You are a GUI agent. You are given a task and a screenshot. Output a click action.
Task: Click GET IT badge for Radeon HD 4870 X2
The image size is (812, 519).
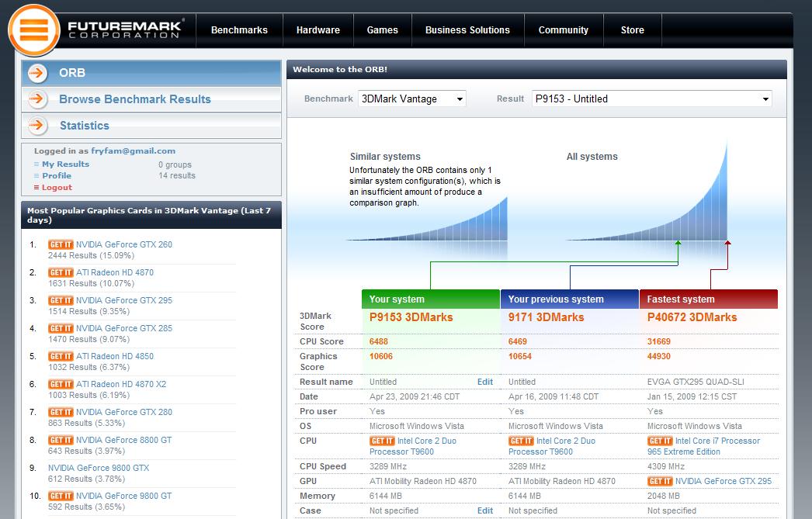[61, 385]
